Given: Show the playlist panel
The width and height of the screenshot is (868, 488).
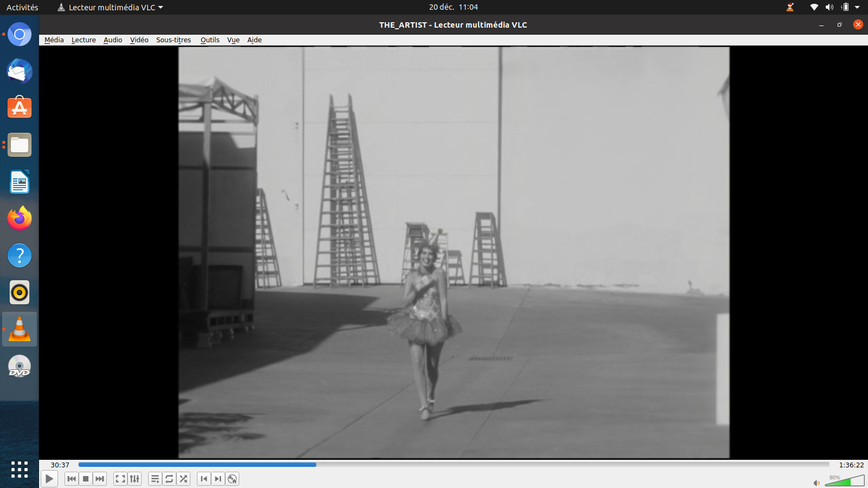Looking at the screenshot, I should [155, 479].
